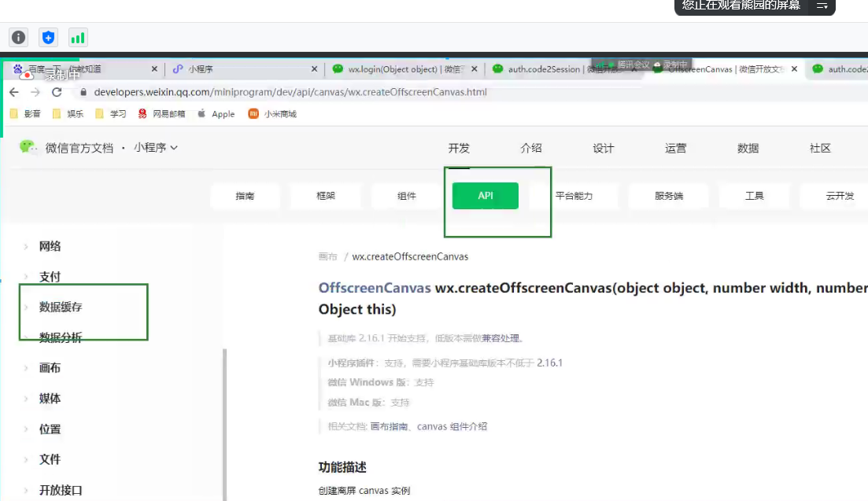
Task: Expand the 文件 sidebar chevron
Action: [x=26, y=459]
